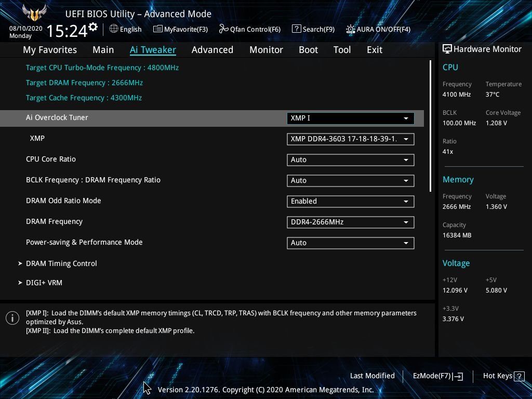Image resolution: width=532 pixels, height=399 pixels.
Task: Click Memory voltage value 1.360 V
Action: pos(496,207)
